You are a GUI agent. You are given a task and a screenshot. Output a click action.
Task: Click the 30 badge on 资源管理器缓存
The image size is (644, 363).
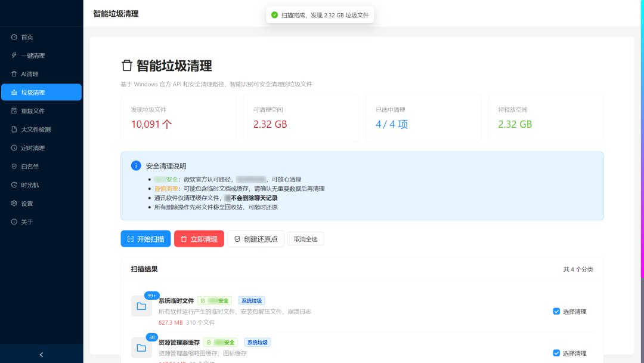152,337
